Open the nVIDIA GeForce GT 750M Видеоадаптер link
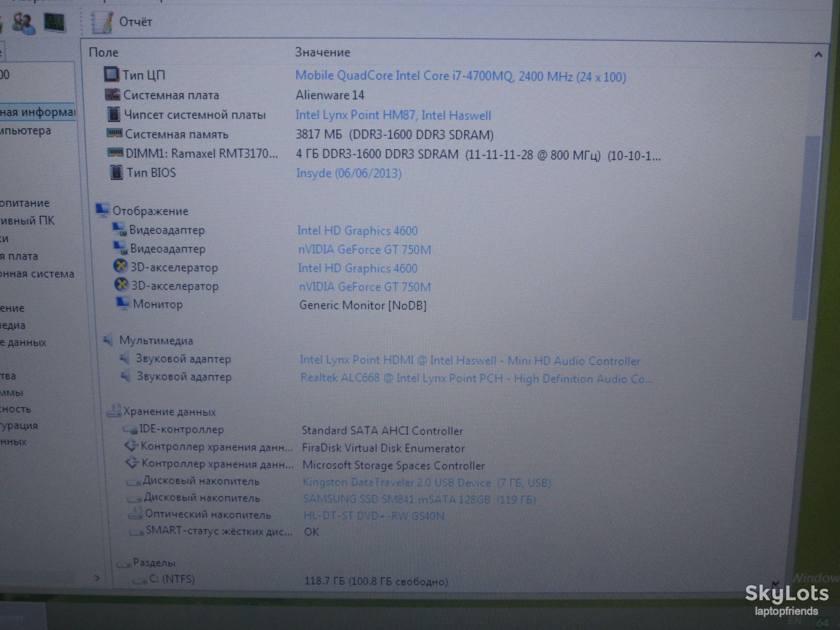840x630 pixels. 364,249
